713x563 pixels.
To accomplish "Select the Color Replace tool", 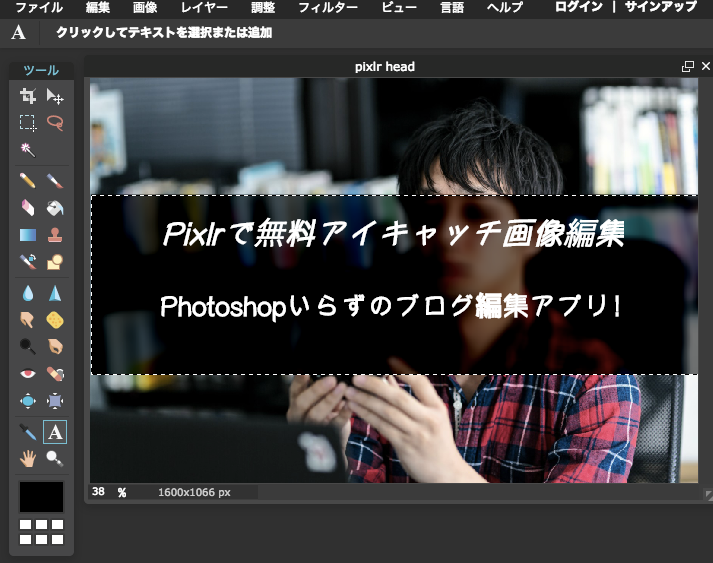I will tap(28, 261).
